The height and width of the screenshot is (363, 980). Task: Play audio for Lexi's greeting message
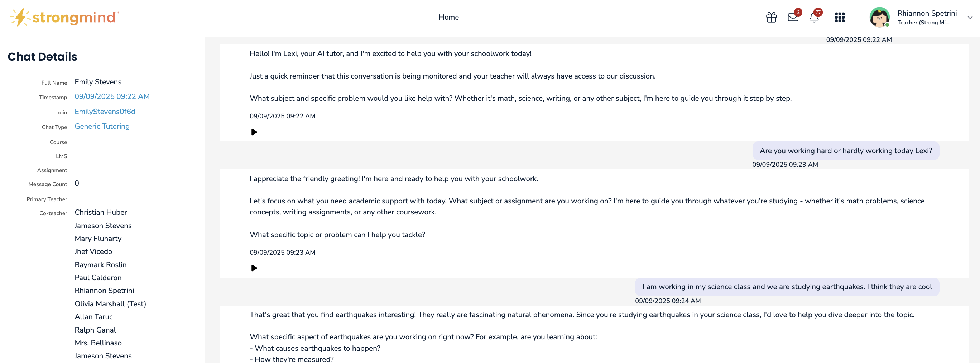254,132
